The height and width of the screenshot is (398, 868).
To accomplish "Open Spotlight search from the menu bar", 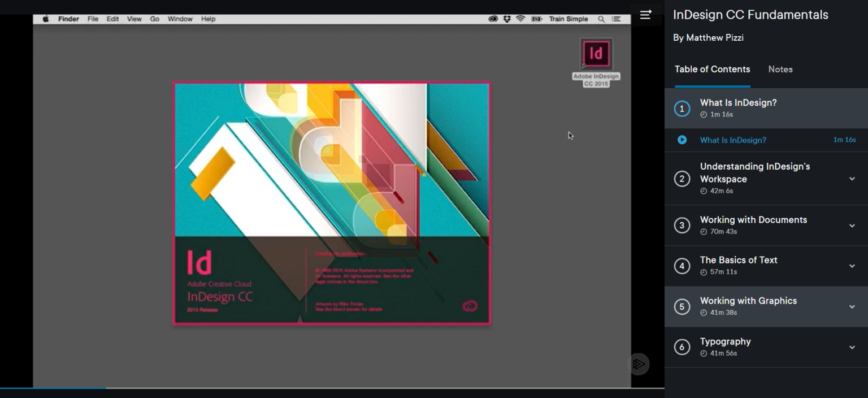I will [600, 19].
